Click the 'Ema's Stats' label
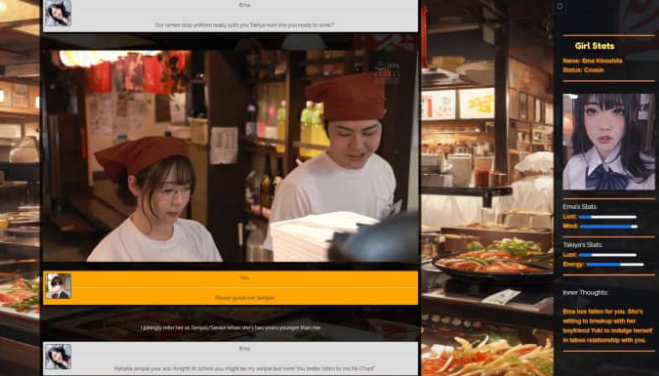This screenshot has width=659, height=376. click(x=580, y=207)
